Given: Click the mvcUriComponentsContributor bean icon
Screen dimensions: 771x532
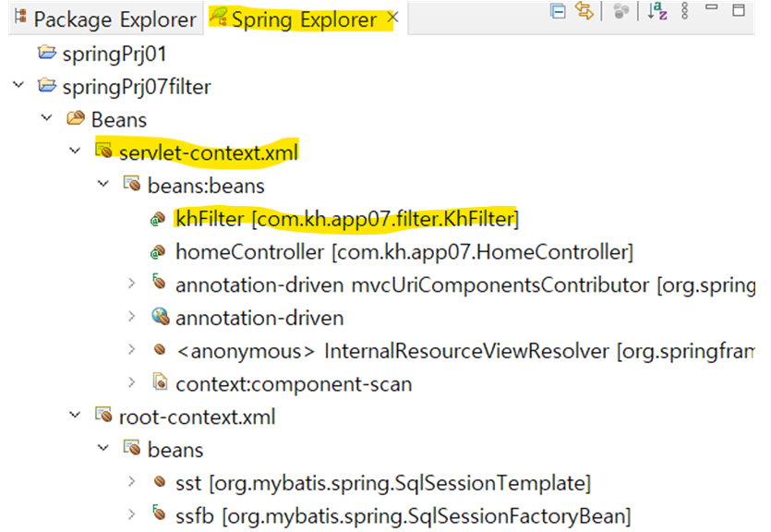Looking at the screenshot, I should (x=158, y=282).
